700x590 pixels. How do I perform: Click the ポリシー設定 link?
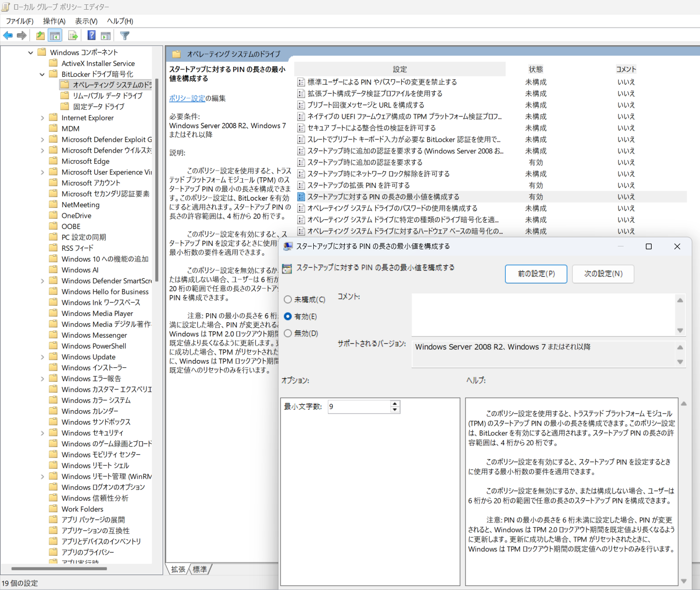187,98
